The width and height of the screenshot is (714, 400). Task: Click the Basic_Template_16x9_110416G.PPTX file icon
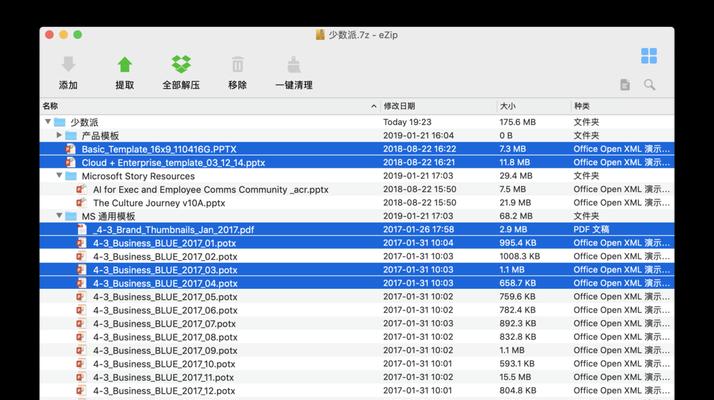pyautogui.click(x=70, y=149)
